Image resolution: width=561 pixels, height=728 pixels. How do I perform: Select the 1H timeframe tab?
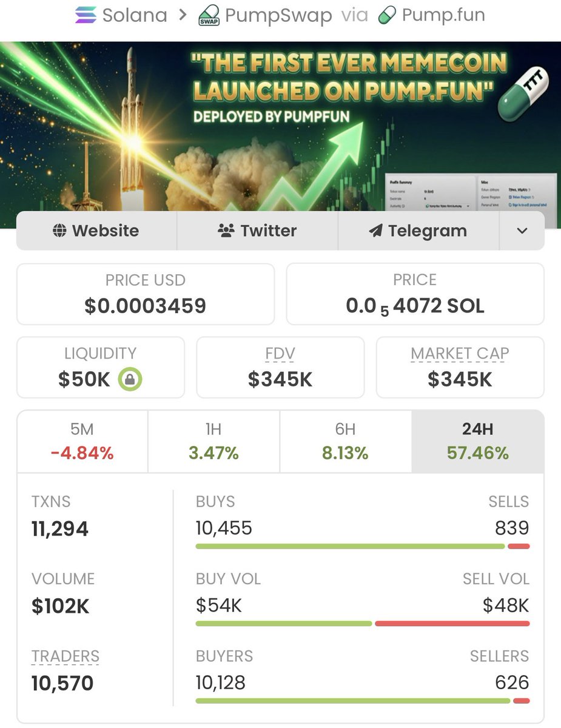tap(213, 442)
